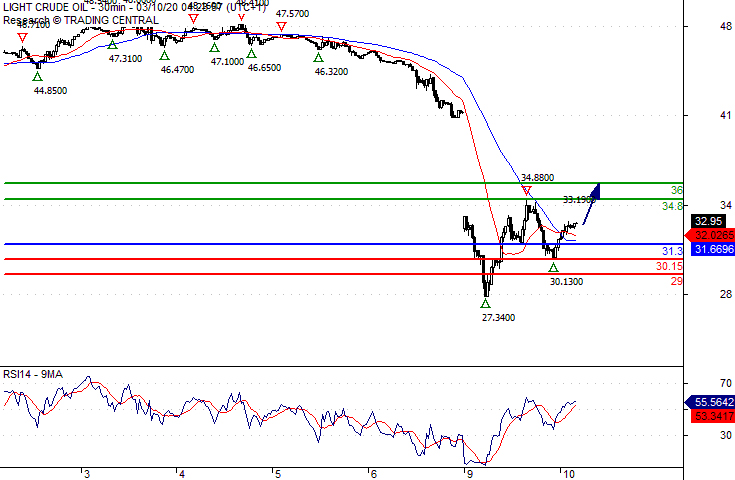Viewport: 735px width, 480px height.
Task: Click the green triangle marker above 47.1000
Action: coord(214,47)
